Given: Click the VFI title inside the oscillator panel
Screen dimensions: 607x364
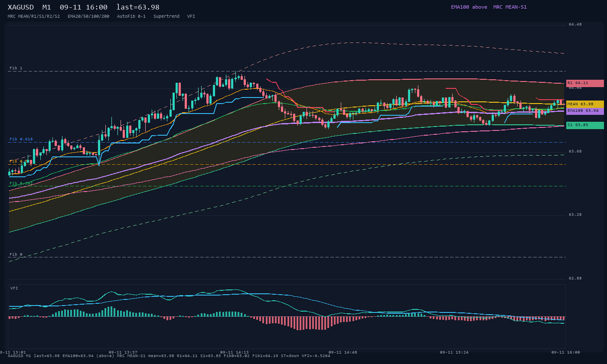Looking at the screenshot, I should (14, 289).
